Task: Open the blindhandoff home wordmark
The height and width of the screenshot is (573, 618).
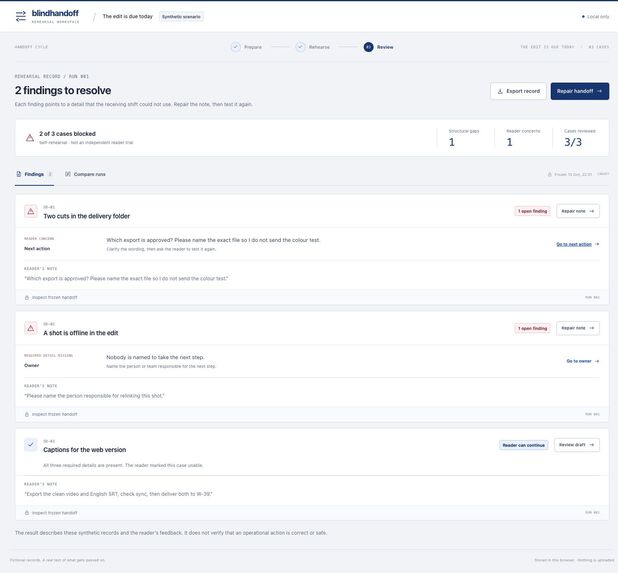Action: tap(55, 13)
